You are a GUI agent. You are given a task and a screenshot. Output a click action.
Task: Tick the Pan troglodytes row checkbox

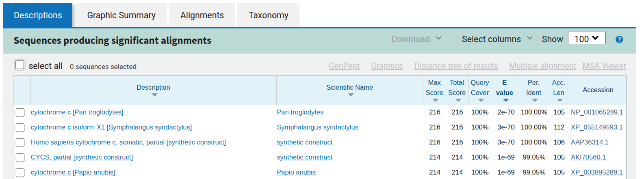tap(20, 112)
